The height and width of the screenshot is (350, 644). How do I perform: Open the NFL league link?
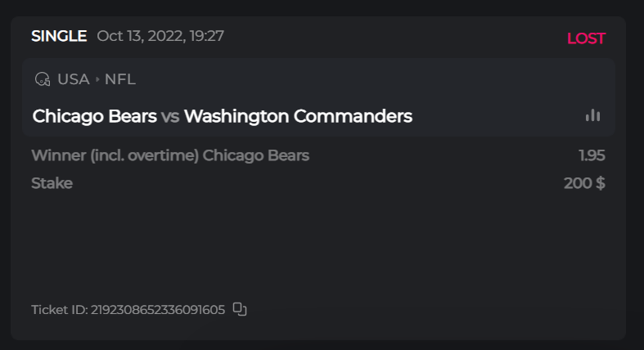pyautogui.click(x=120, y=79)
